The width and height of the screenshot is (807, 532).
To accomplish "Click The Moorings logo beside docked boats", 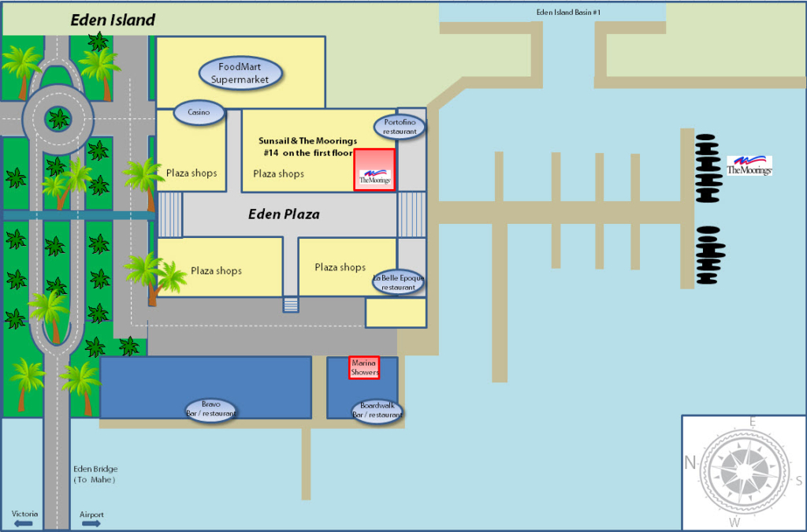I will pos(749,166).
